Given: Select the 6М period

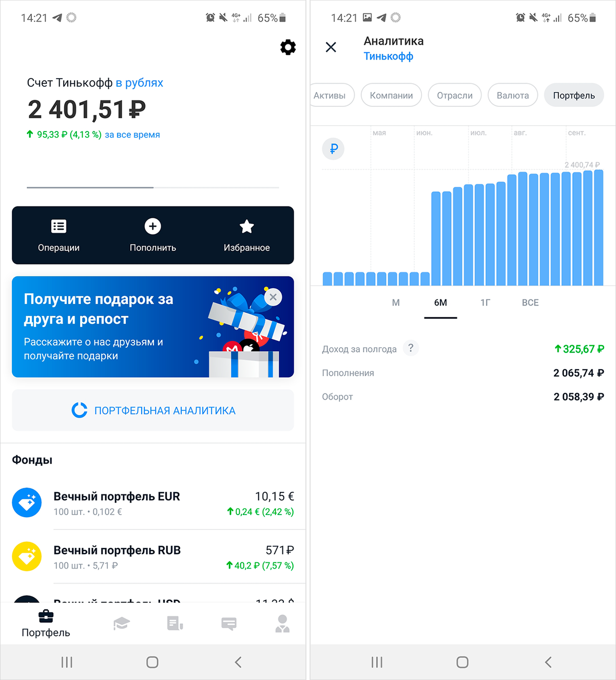Looking at the screenshot, I should 440,303.
